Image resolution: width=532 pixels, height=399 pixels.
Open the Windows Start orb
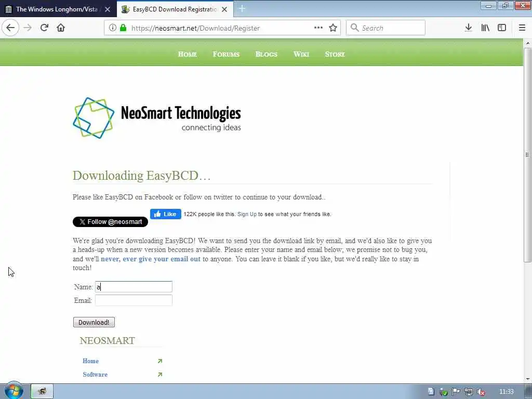(x=14, y=391)
